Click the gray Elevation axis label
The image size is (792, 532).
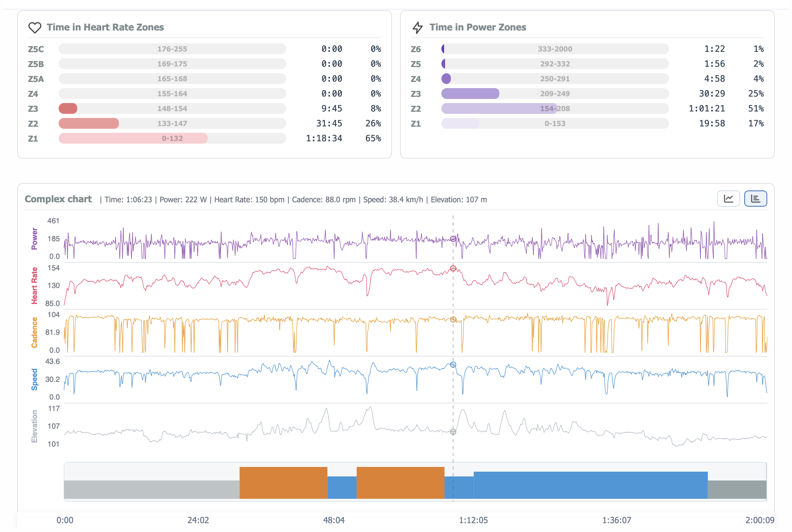(34, 426)
